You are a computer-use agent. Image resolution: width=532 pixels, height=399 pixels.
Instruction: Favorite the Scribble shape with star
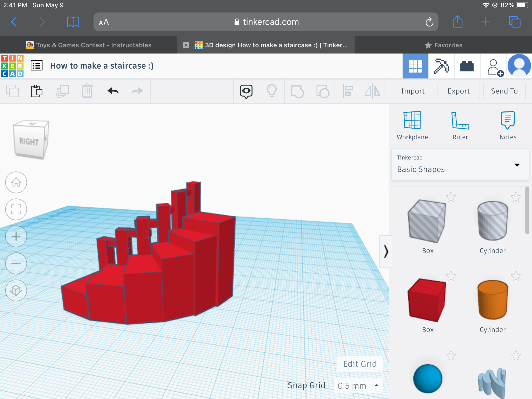pos(516,356)
